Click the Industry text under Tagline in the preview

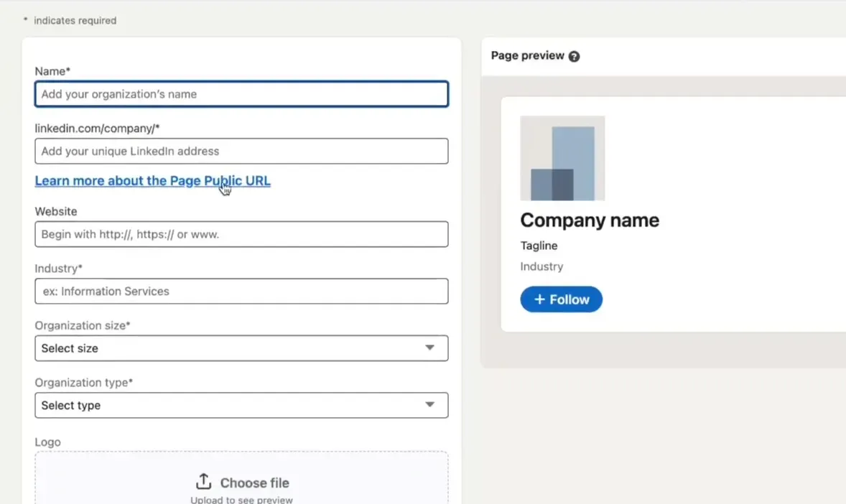(541, 266)
